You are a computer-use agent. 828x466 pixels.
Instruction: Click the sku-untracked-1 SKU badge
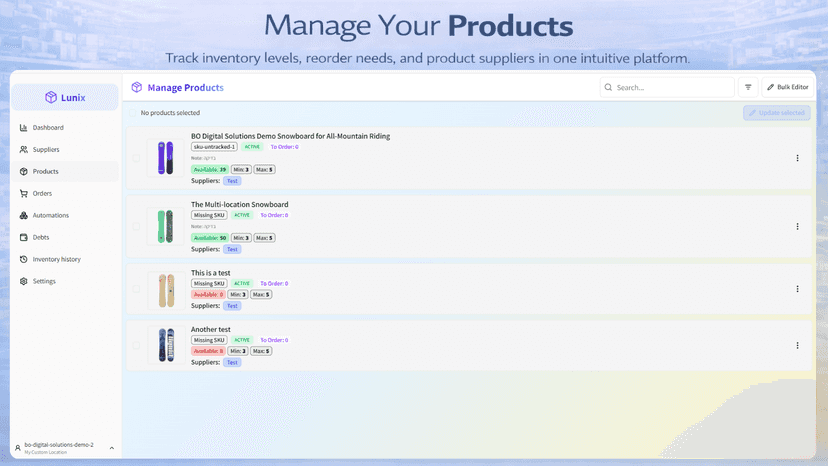point(214,147)
